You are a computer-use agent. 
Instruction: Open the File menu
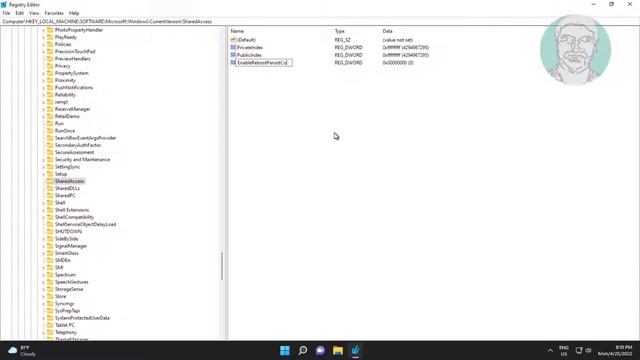6,13
